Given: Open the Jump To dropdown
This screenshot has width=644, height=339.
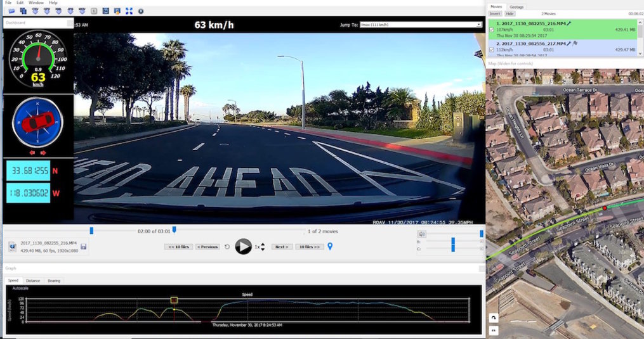Looking at the screenshot, I should (421, 25).
